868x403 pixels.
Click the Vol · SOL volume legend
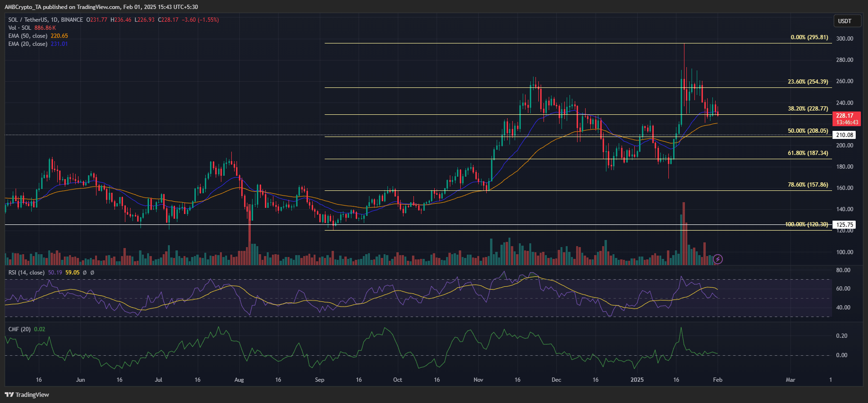tap(20, 28)
